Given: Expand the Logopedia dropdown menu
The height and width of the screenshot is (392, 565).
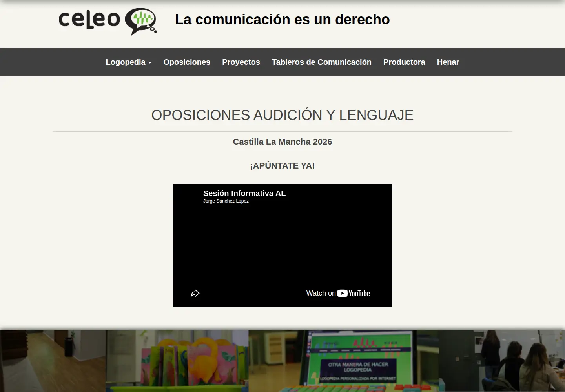Looking at the screenshot, I should [x=128, y=62].
